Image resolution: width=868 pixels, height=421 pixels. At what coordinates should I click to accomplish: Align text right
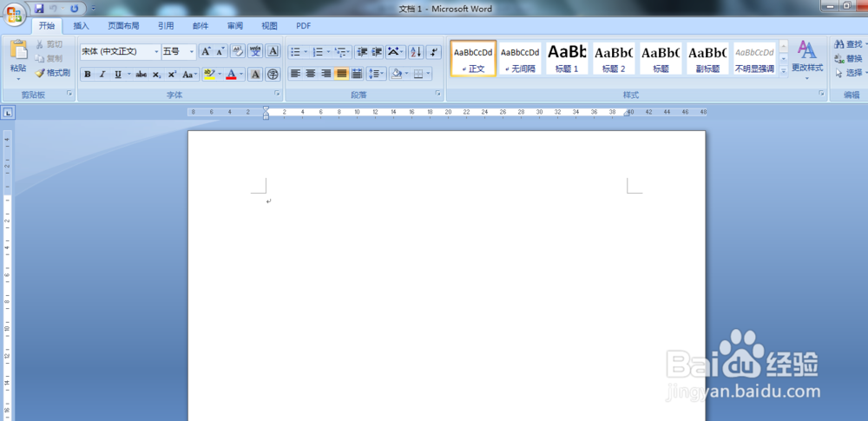point(326,74)
